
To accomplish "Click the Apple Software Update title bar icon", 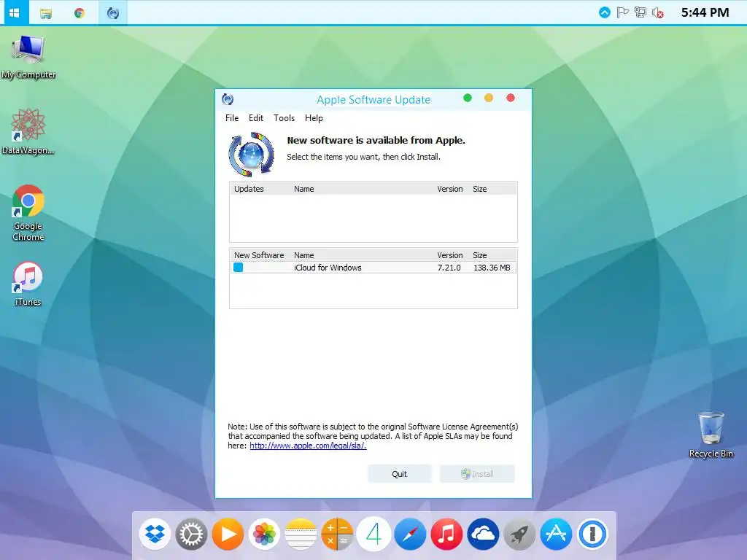I will (x=228, y=99).
